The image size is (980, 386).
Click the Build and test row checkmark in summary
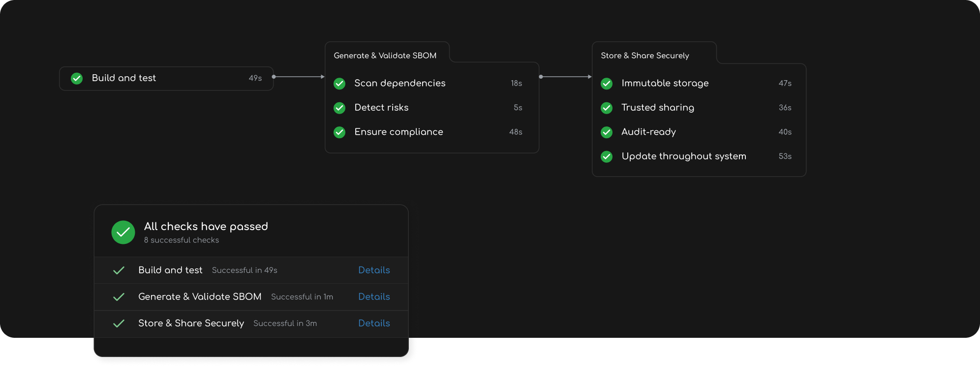(x=119, y=270)
